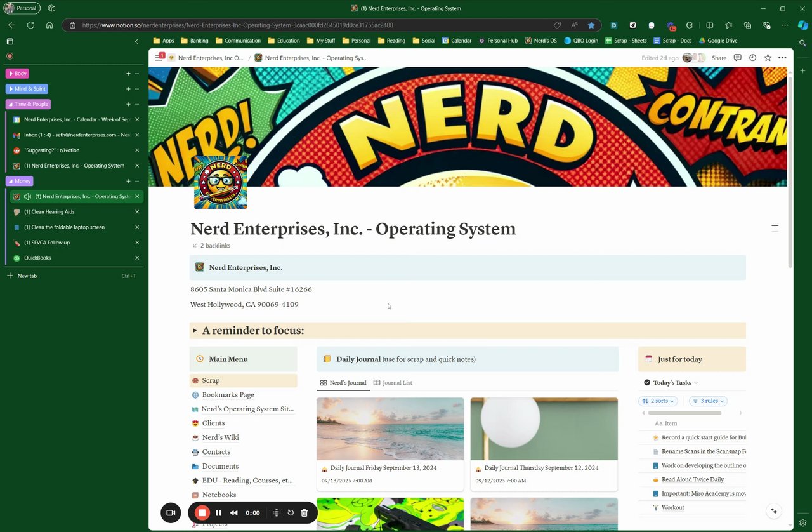
Task: Open more options for Money group
Action: 137,181
